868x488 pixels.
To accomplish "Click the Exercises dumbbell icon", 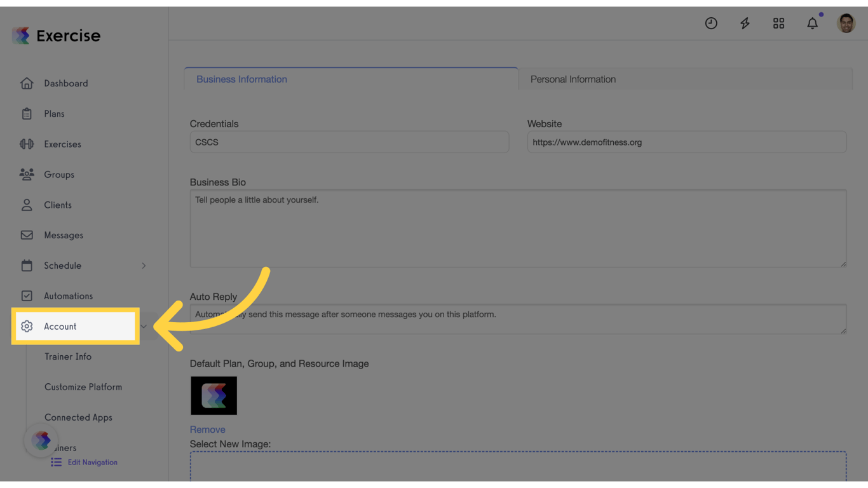I will tap(27, 144).
